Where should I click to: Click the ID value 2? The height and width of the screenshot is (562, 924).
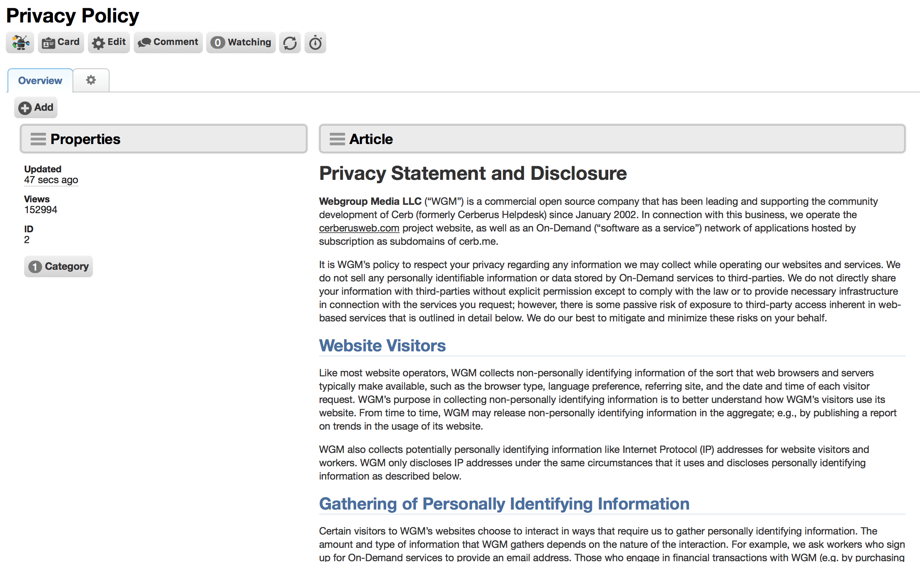[x=27, y=240]
